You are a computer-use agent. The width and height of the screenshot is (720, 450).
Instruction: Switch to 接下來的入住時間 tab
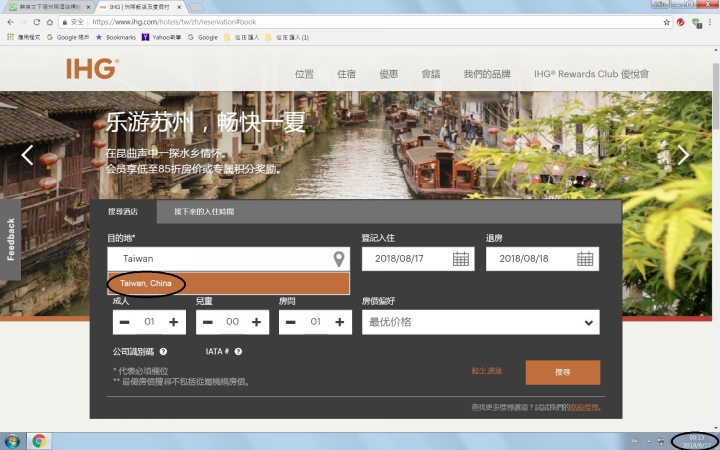coord(204,212)
